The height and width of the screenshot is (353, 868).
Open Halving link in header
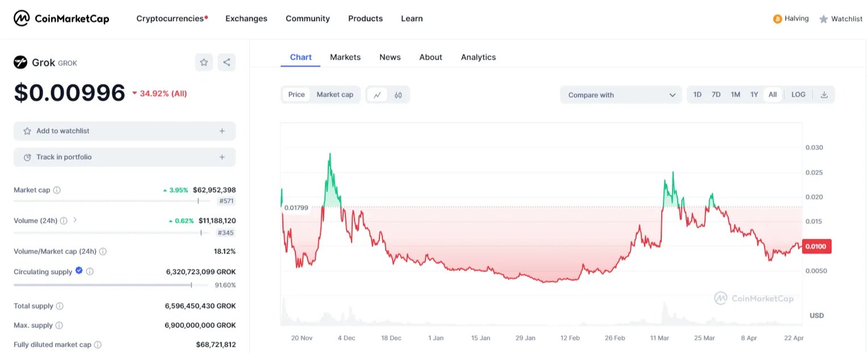(796, 19)
